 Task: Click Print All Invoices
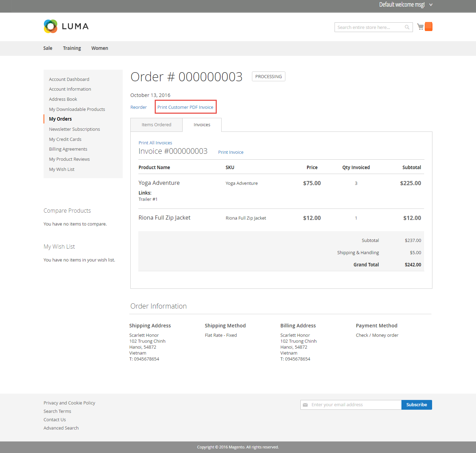point(155,143)
